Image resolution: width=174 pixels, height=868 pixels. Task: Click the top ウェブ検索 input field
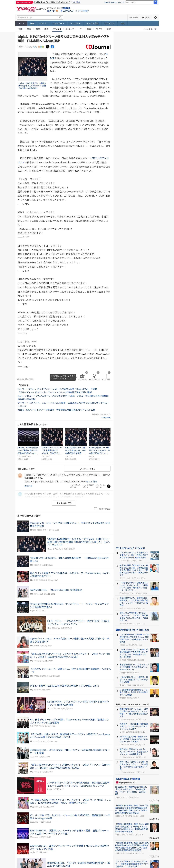click(x=139, y=2)
